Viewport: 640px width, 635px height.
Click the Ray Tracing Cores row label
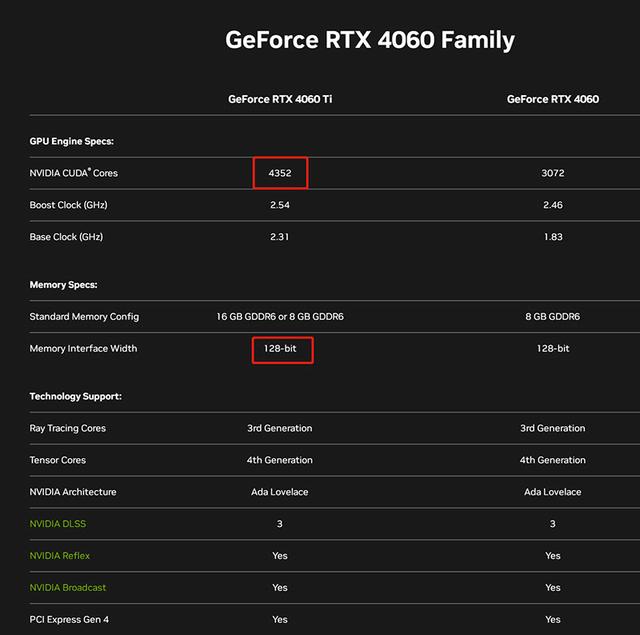click(67, 428)
